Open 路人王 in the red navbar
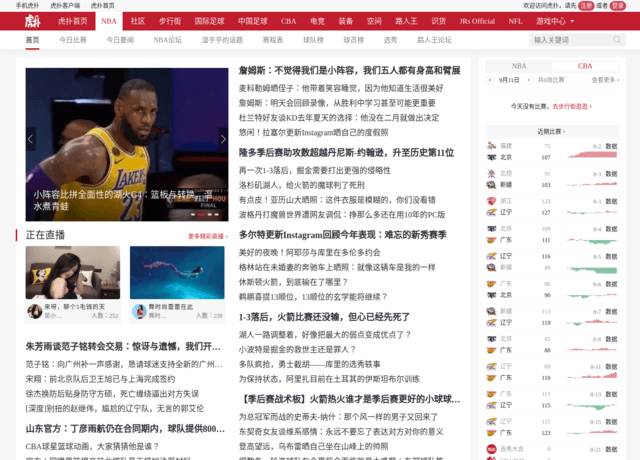 [406, 21]
